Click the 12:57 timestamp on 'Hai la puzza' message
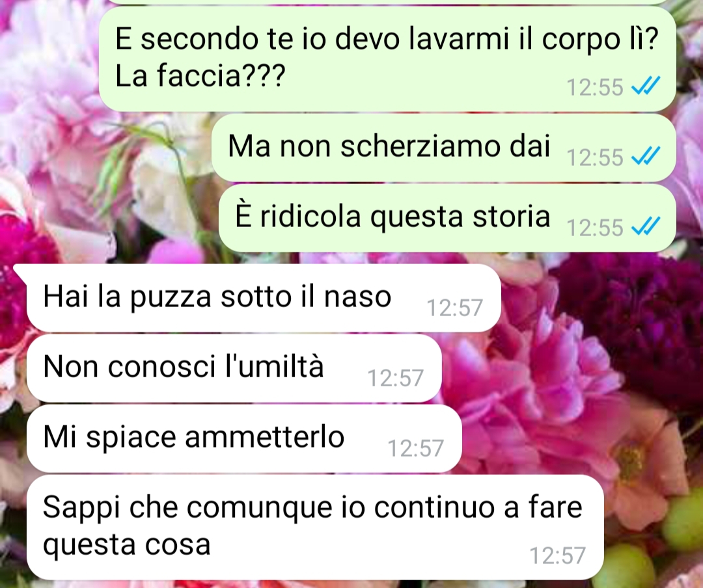This screenshot has width=703, height=588. point(454,308)
